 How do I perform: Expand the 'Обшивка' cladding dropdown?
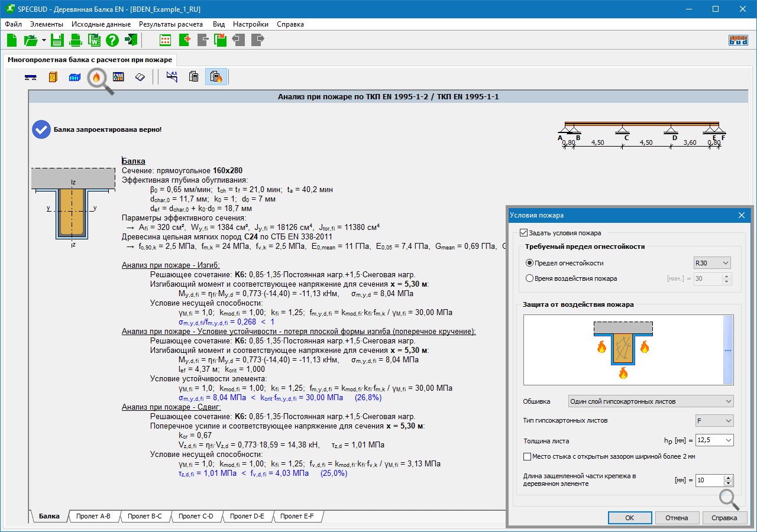pyautogui.click(x=650, y=401)
